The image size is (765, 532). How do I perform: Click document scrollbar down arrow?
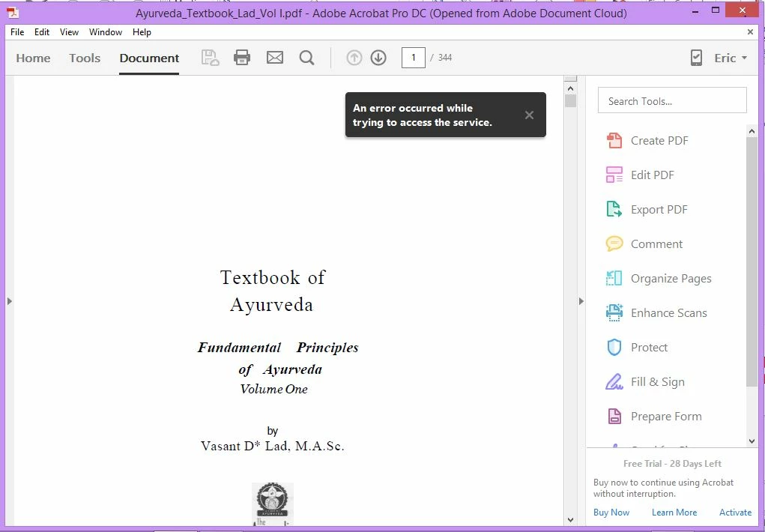tap(570, 520)
